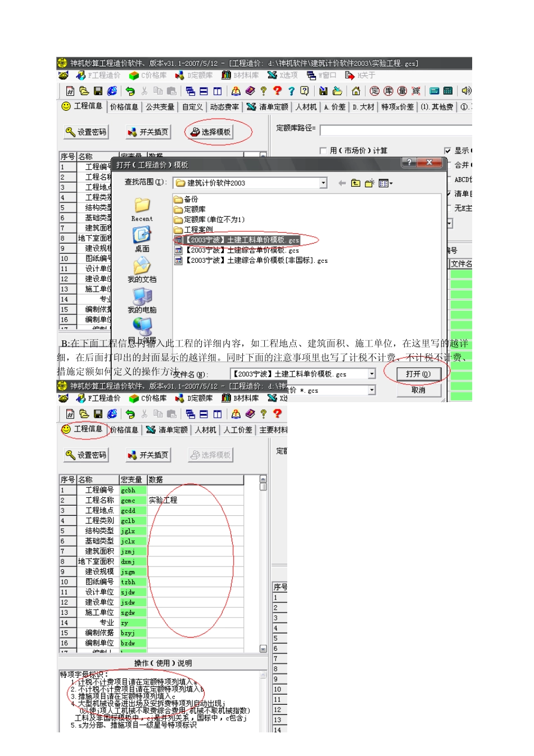Click the 选择模板 button in upper window
The height and width of the screenshot is (756, 534).
(x=211, y=132)
